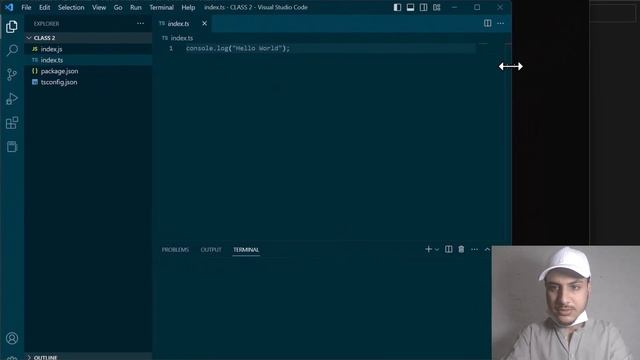Close the VS Code window
This screenshot has width=640, height=360.
click(500, 7)
